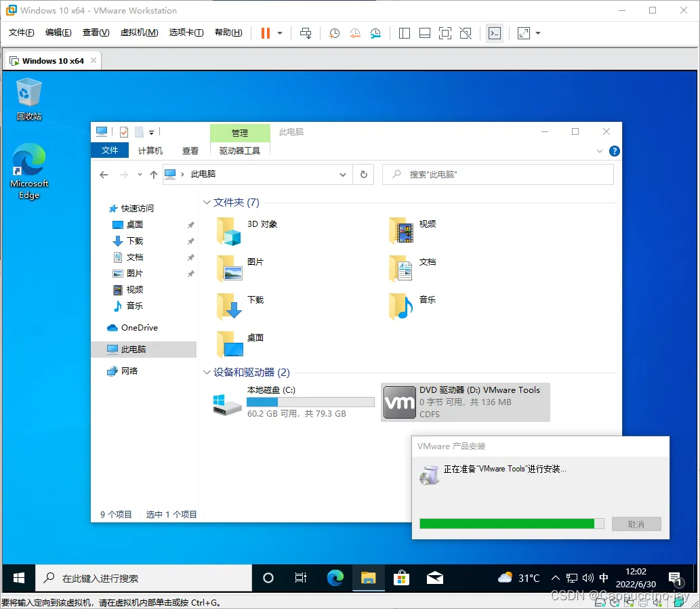Click take snapshot clock icon
This screenshot has width=700, height=609.
(334, 33)
